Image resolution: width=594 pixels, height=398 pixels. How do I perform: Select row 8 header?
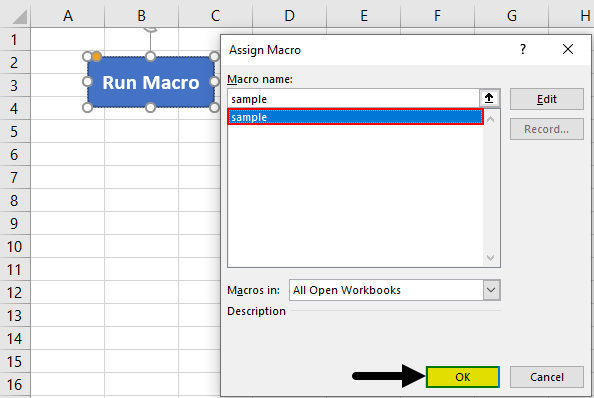click(14, 200)
